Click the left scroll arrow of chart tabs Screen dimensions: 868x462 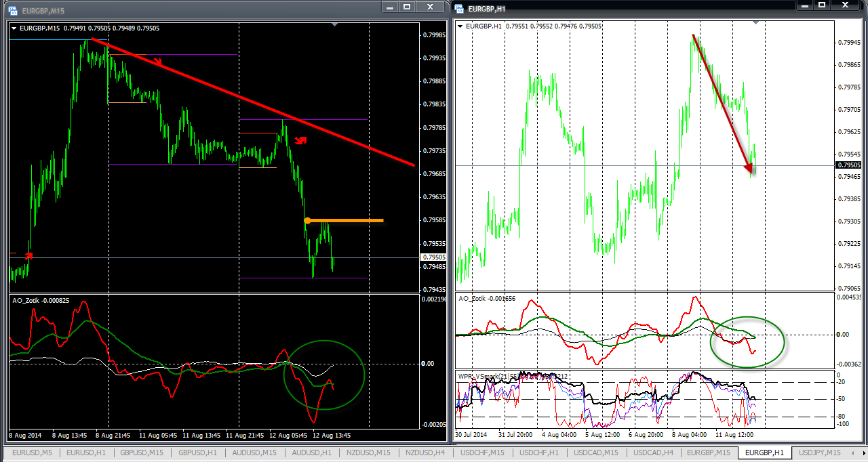(851, 453)
